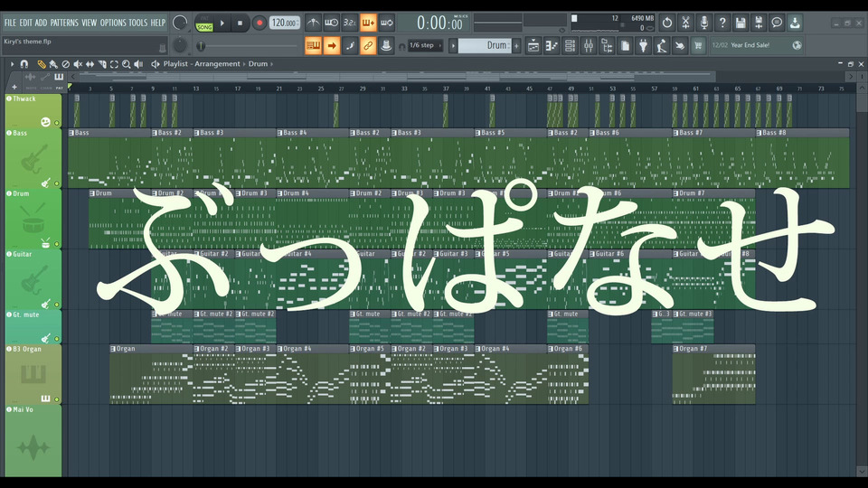Open the Organ #7 clip menu icon
The image size is (868, 488).
tap(675, 349)
